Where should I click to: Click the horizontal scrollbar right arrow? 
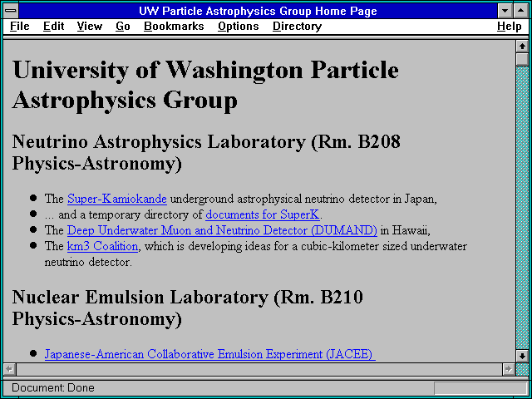[x=509, y=369]
